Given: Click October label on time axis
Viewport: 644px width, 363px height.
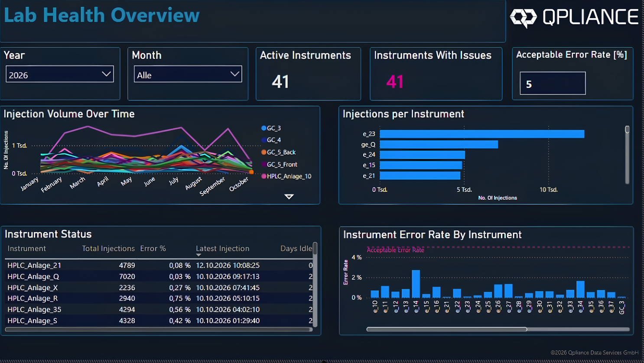Looking at the screenshot, I should pyautogui.click(x=239, y=184).
